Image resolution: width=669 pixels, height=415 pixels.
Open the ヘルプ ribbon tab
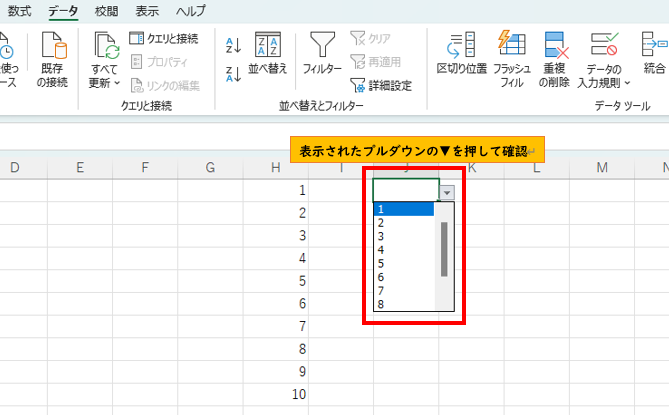click(191, 11)
